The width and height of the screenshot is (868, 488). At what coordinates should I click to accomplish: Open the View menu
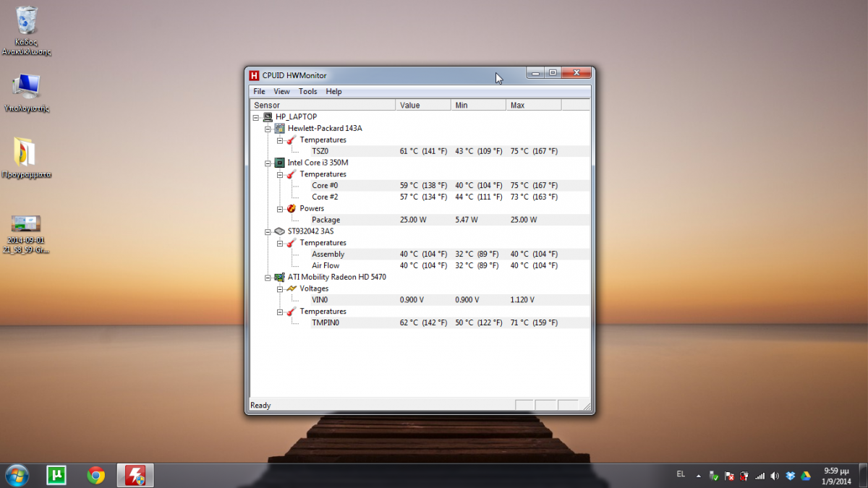(281, 92)
